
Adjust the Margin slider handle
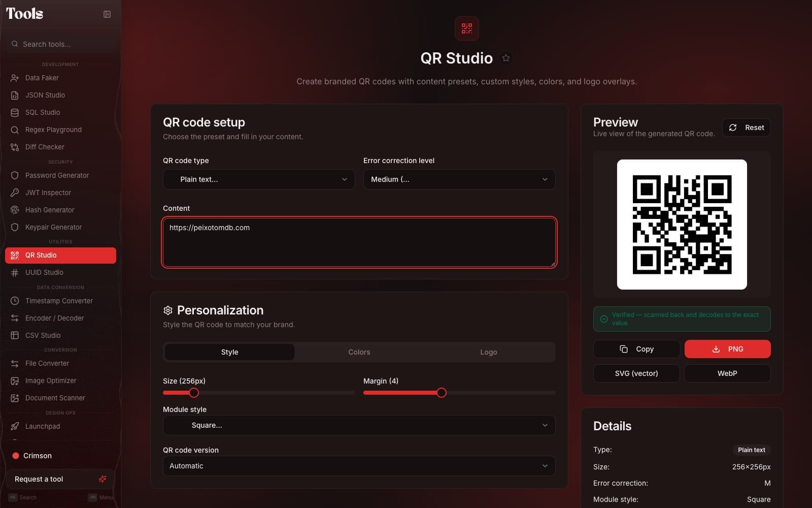(442, 393)
